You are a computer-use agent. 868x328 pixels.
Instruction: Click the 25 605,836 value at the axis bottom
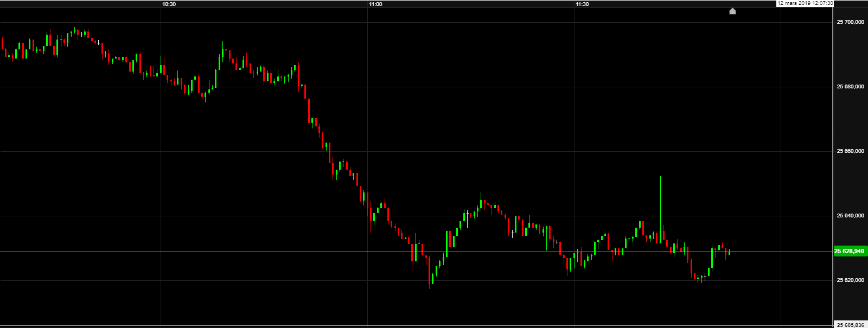(851, 325)
